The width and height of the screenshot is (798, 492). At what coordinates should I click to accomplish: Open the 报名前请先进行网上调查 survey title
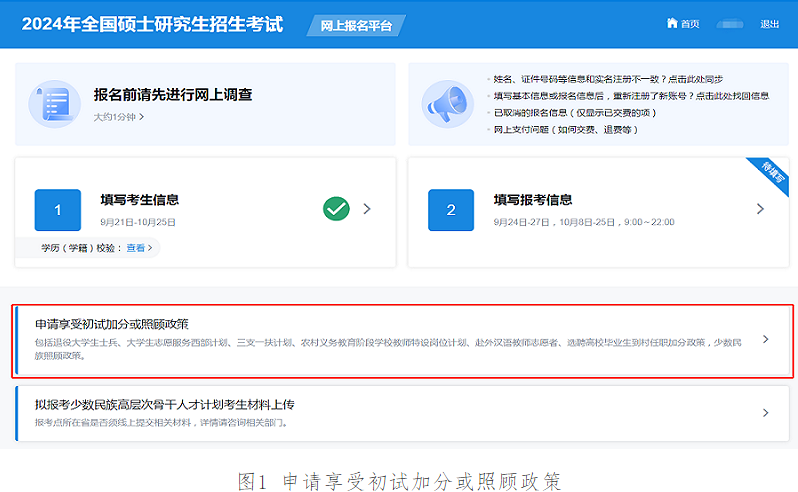click(172, 95)
